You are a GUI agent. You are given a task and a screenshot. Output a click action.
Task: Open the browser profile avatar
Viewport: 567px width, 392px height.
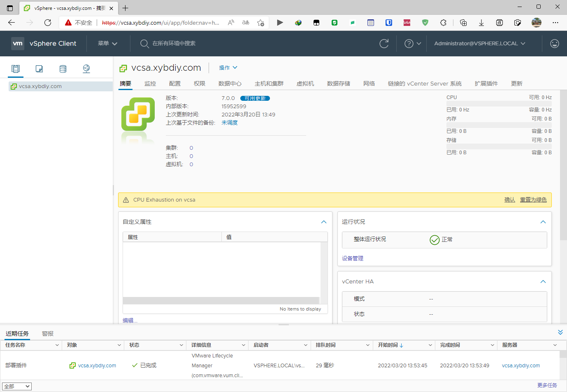[537, 23]
